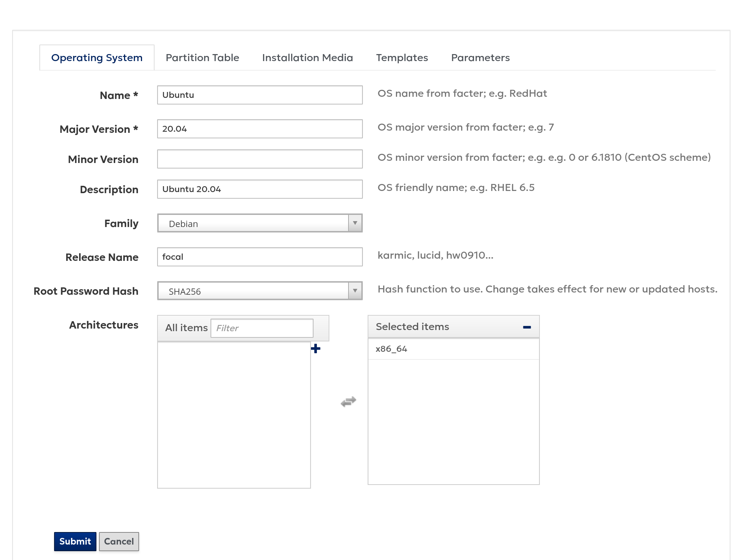Screen dimensions: 743x560
Task: Click the plus icon to add all architectures
Action: (x=315, y=348)
